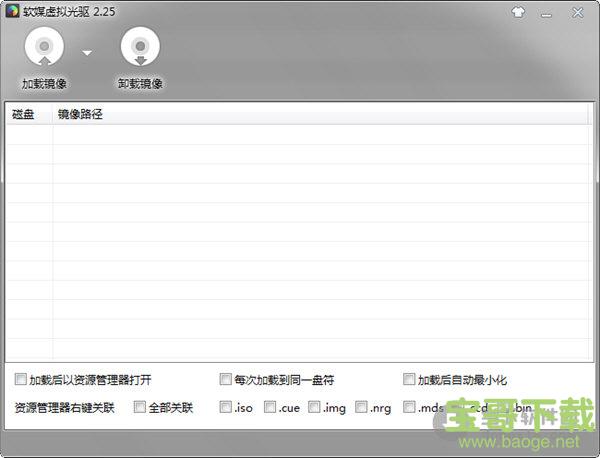Click the 卸载镜像 text label
The width and height of the screenshot is (600, 458).
140,83
